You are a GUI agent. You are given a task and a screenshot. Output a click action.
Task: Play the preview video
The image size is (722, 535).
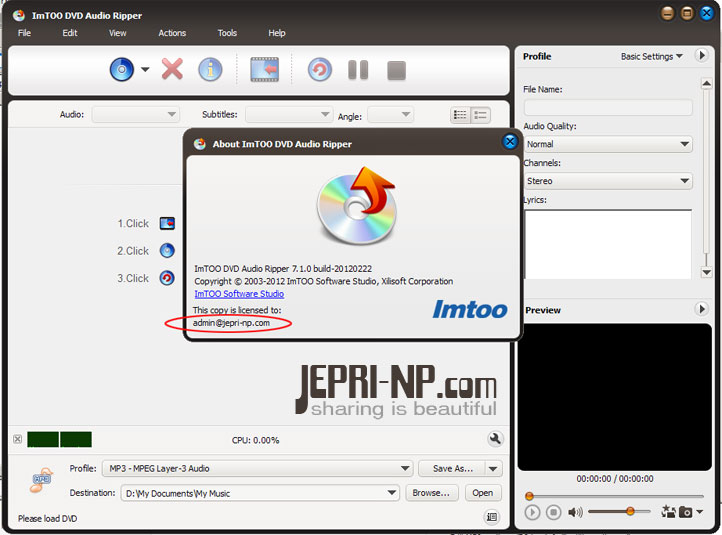[532, 512]
